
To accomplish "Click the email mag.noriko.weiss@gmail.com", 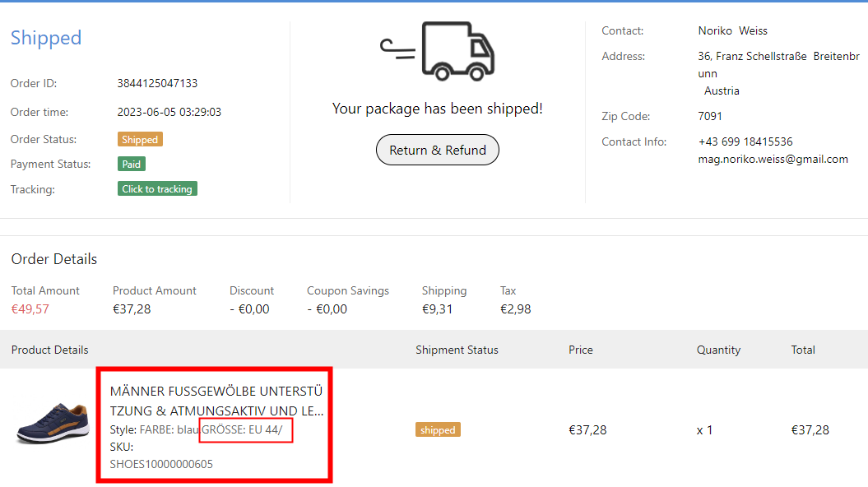I will pos(773,160).
